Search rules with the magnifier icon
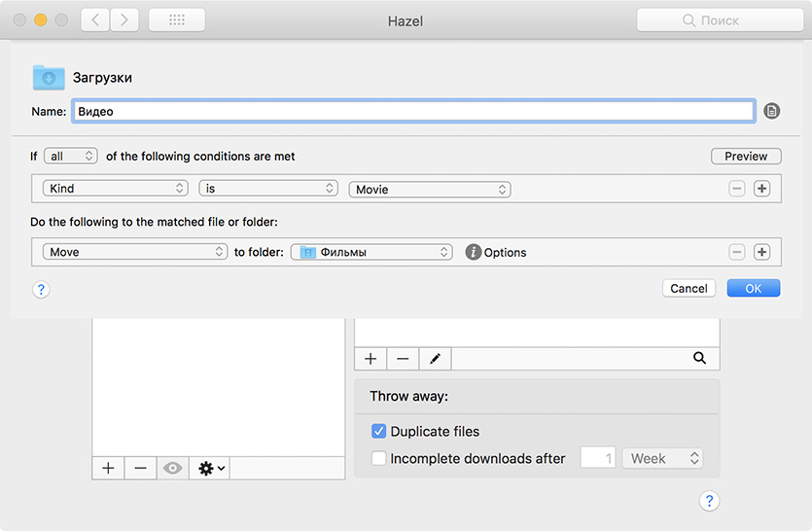 [x=699, y=359]
